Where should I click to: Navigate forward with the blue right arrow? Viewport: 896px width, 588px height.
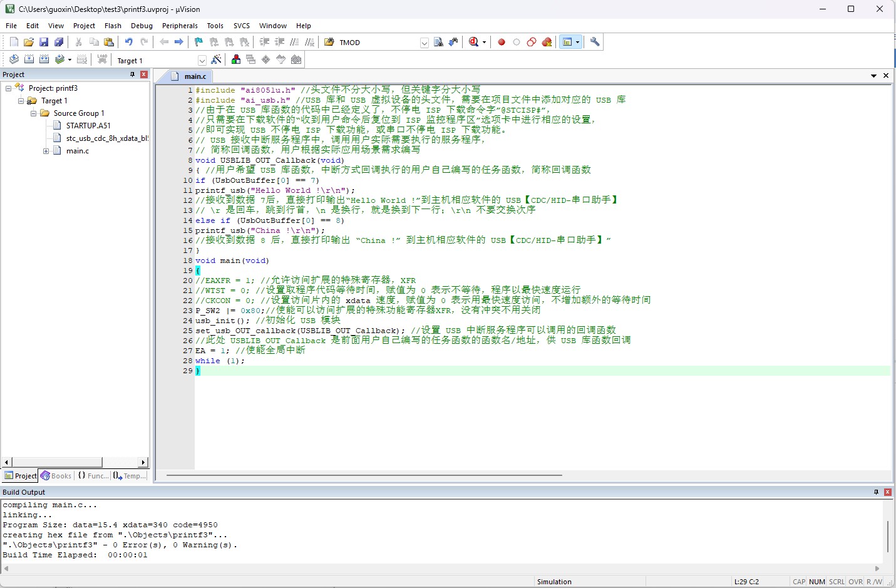179,42
